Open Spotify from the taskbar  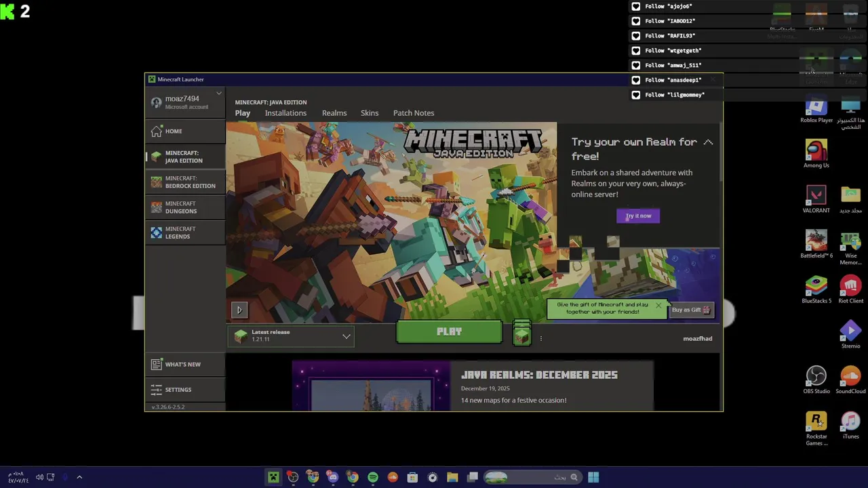[372, 477]
